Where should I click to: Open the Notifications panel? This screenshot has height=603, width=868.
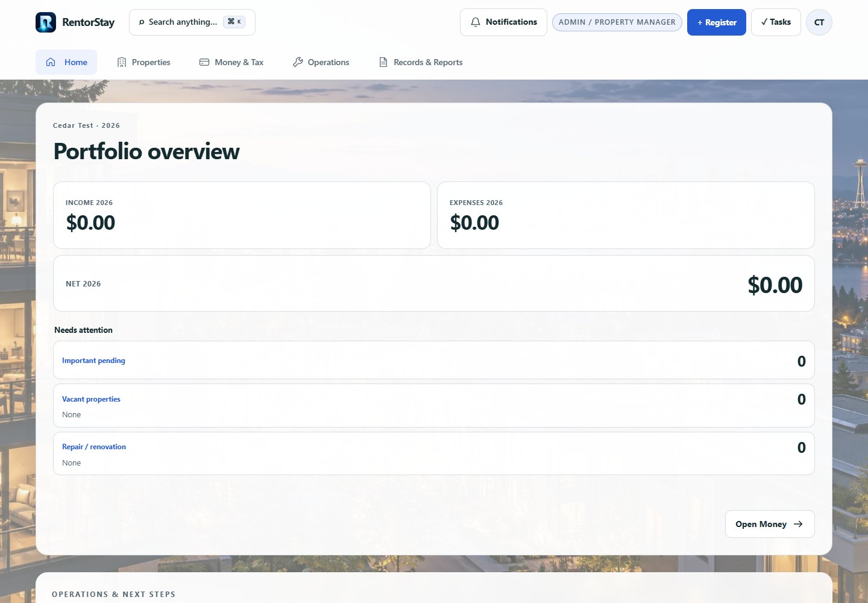tap(503, 22)
